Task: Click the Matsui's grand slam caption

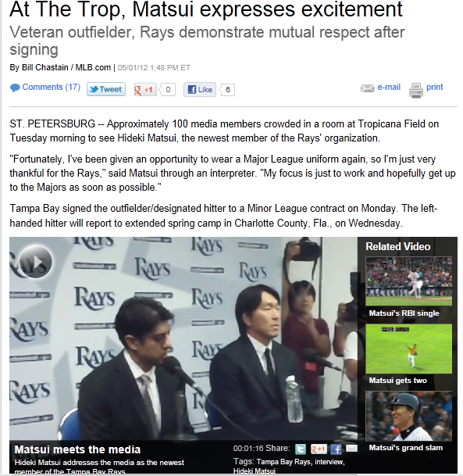Action: (405, 448)
